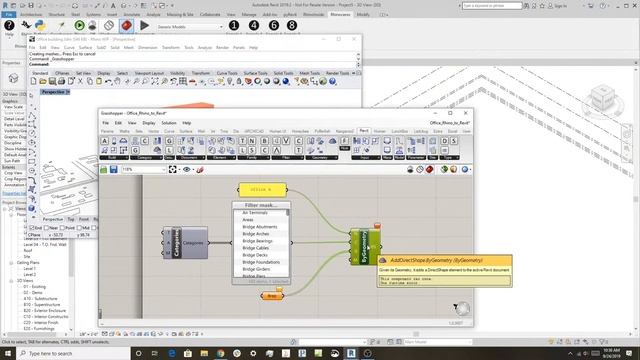Screen dimensions: 640x360
Task: Click the Save disk icon in the Grasshopper canvas toolbar
Action: (x=113, y=169)
